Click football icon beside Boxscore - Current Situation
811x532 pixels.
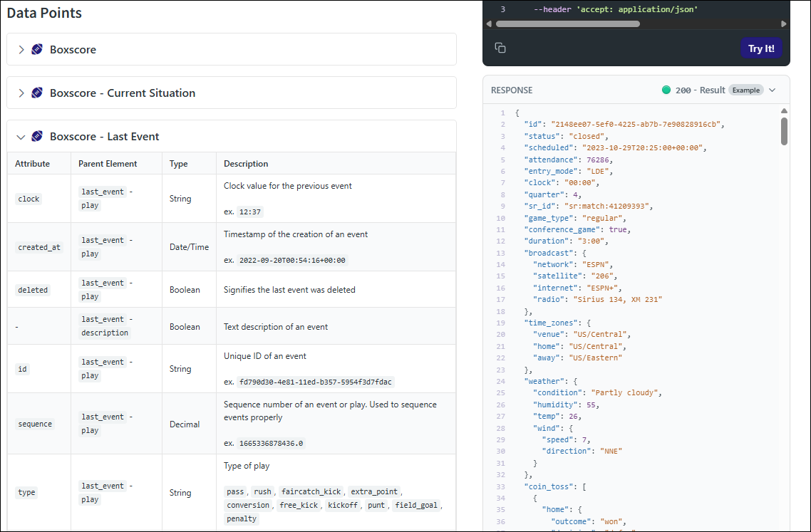[x=37, y=93]
